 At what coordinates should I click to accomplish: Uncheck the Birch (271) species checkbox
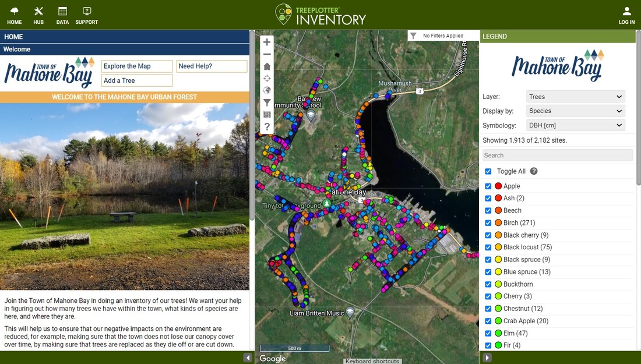coord(488,223)
